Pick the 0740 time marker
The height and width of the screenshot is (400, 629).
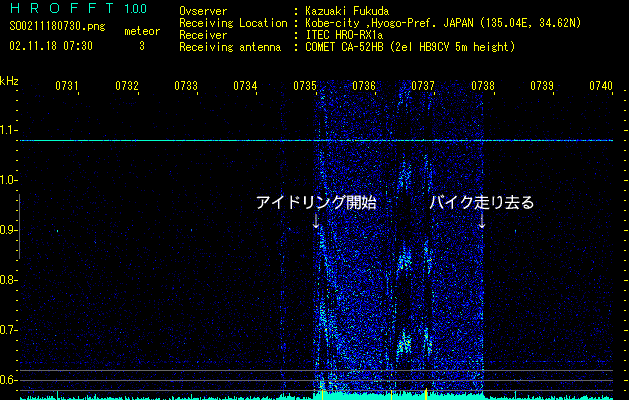point(600,87)
